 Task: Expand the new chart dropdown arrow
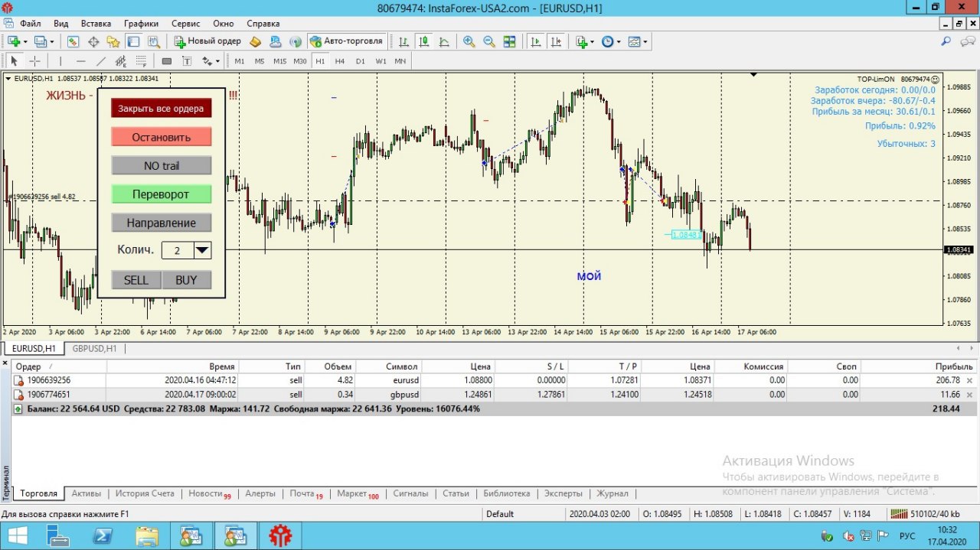[25, 41]
